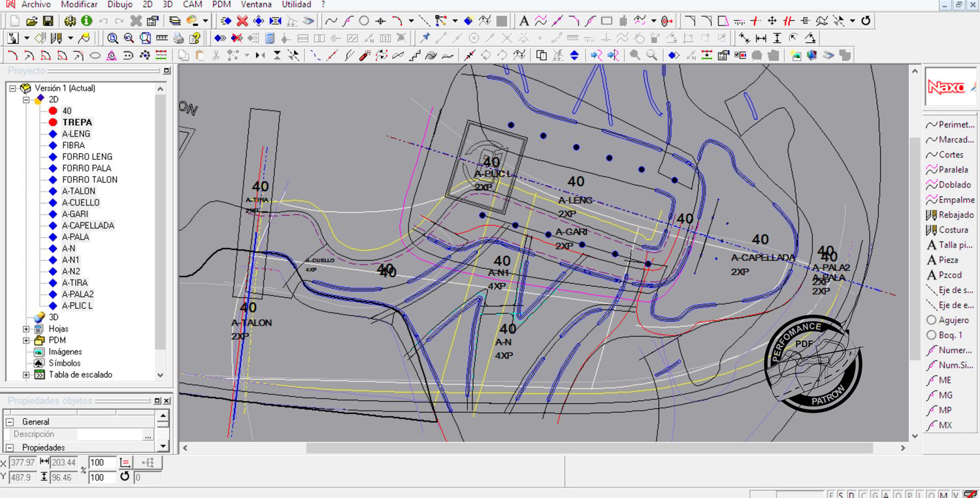The image size is (980, 498).
Task: Open the color palette tool
Action: (x=192, y=21)
